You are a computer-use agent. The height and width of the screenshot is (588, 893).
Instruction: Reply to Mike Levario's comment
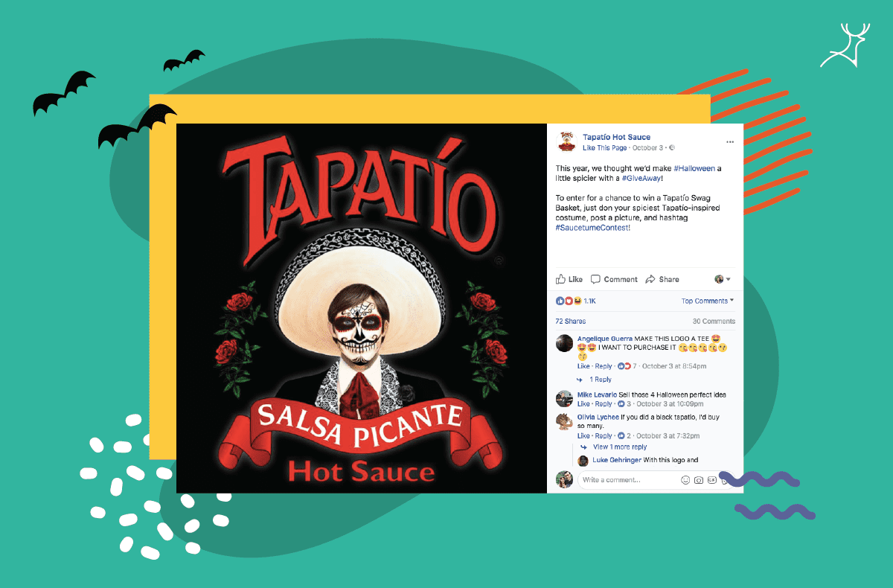pyautogui.click(x=604, y=404)
